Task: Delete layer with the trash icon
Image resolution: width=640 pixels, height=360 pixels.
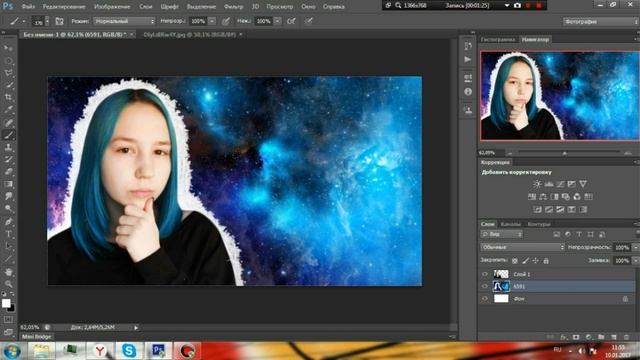Action: [x=626, y=337]
